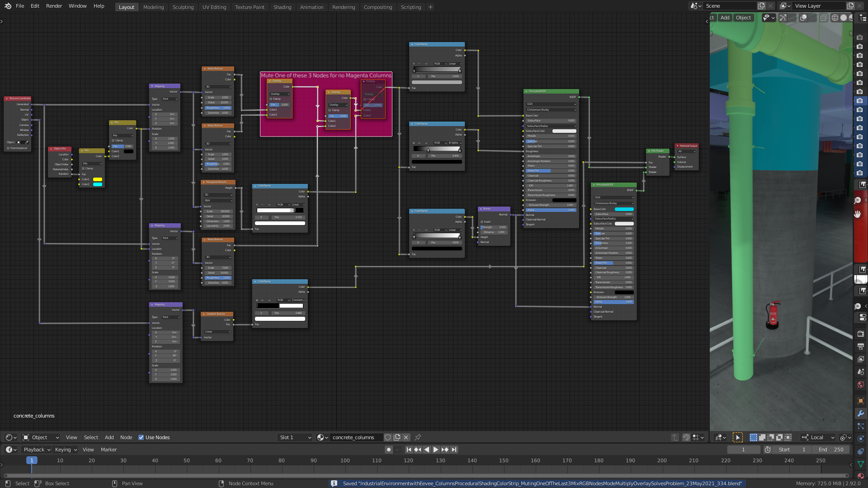Viewport: 868px width, 488px height.
Task: Toggle the auto keying record button
Action: click(388, 450)
